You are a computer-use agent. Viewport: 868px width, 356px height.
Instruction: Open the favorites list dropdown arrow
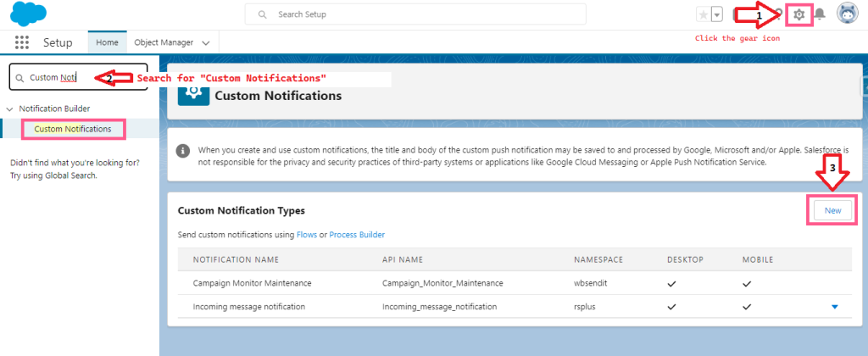(x=717, y=14)
